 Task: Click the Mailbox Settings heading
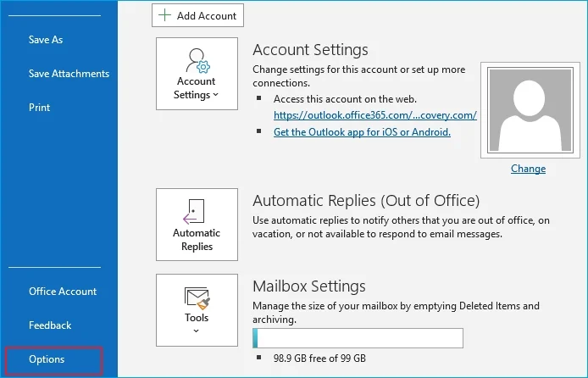(x=309, y=286)
